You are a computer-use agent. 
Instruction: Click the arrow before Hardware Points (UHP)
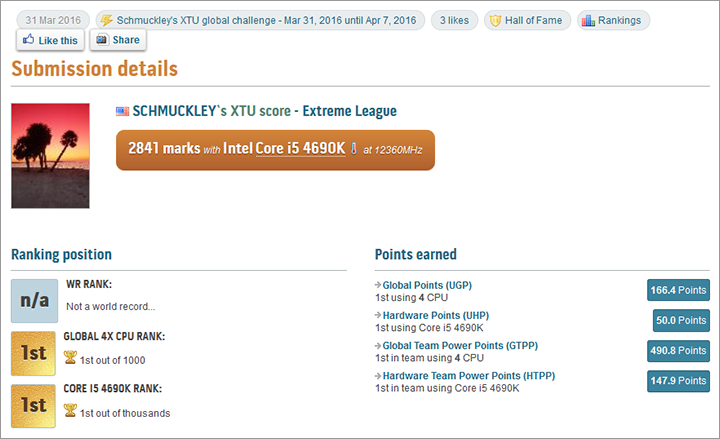click(x=378, y=315)
